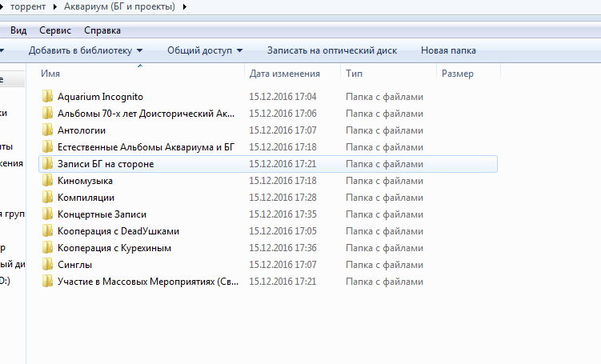Expand the arrow after the Аквариум breadcrumb
This screenshot has width=601, height=364.
(184, 7)
